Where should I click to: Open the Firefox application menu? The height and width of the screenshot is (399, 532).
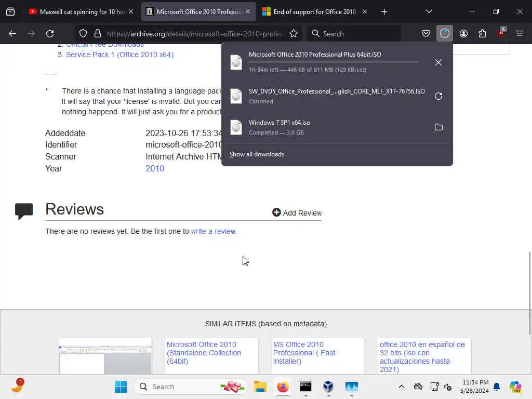[520, 34]
